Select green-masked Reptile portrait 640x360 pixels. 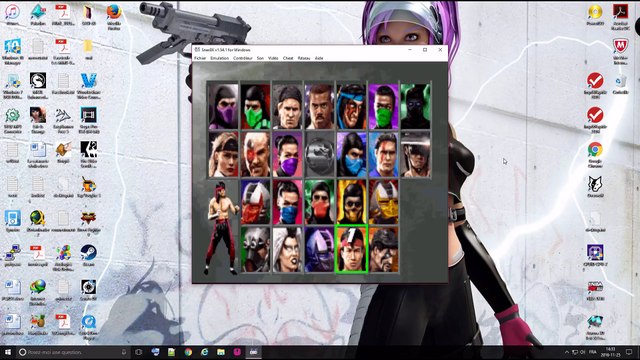click(x=255, y=106)
